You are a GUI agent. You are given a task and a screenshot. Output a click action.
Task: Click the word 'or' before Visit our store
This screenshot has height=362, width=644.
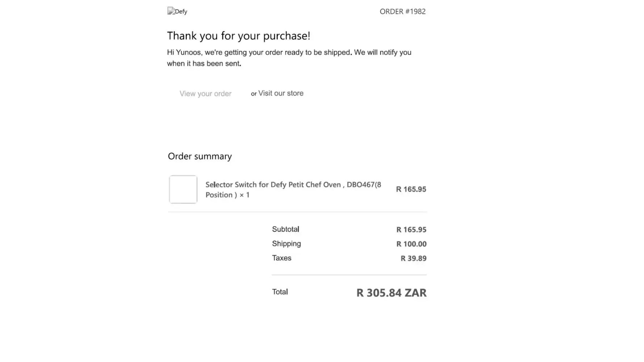254,94
